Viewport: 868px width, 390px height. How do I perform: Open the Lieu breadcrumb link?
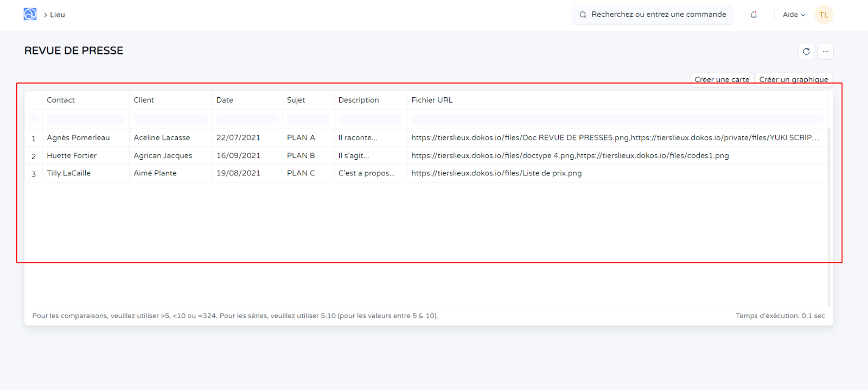(57, 15)
